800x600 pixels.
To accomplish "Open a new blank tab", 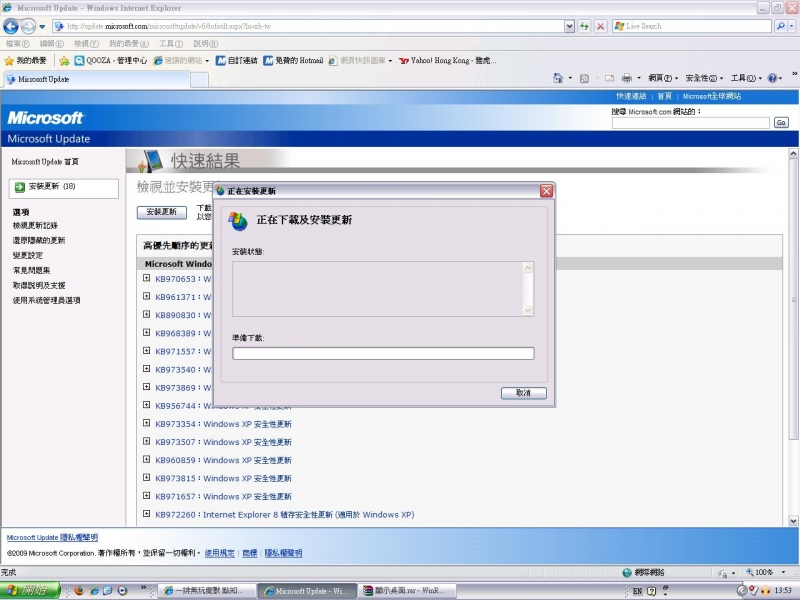I will click(x=199, y=80).
